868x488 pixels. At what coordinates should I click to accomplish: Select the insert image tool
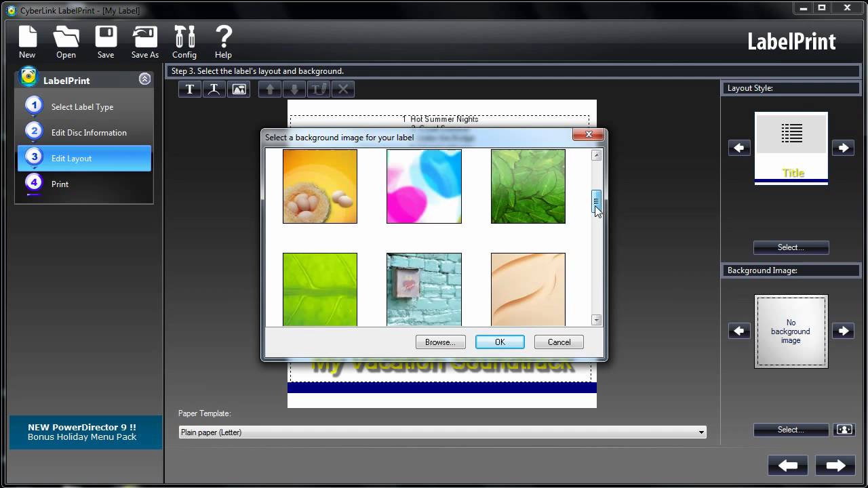[239, 89]
